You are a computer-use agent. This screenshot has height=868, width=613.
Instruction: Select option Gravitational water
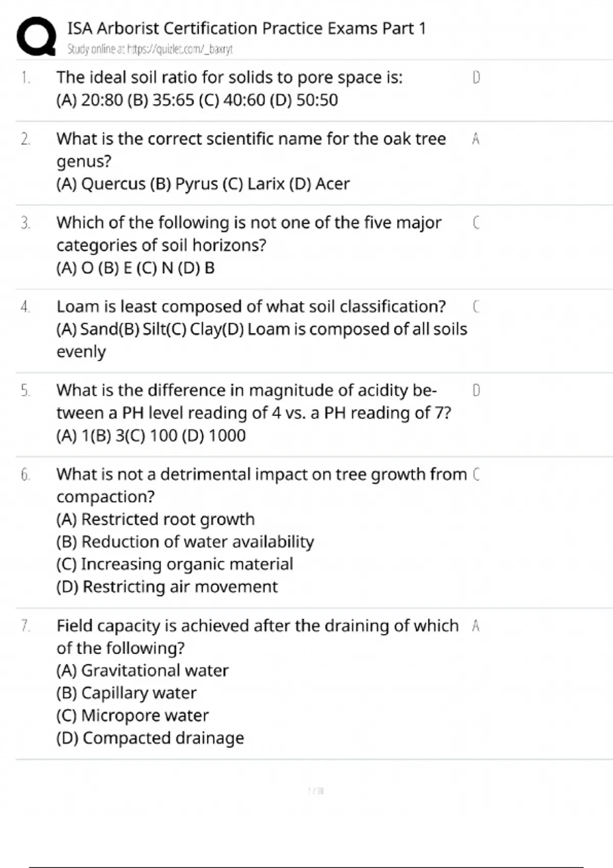tap(143, 670)
